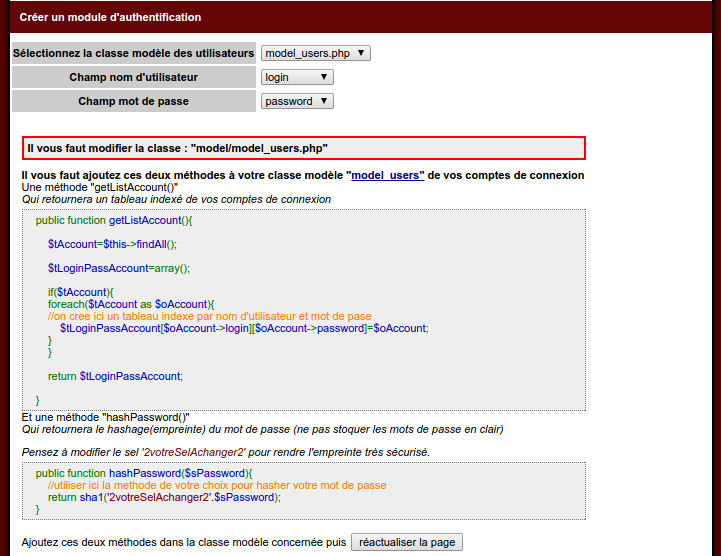Open the password field dropdown
The image size is (721, 556).
pos(297,101)
